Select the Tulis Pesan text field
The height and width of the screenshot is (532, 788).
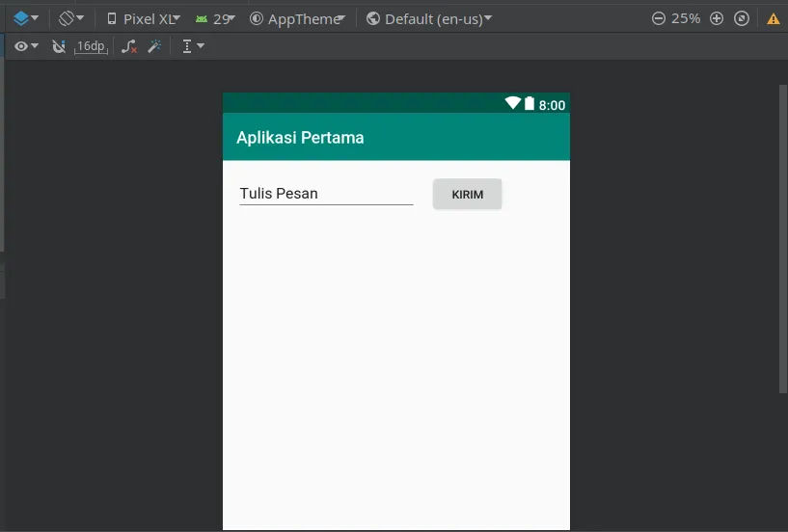point(326,194)
